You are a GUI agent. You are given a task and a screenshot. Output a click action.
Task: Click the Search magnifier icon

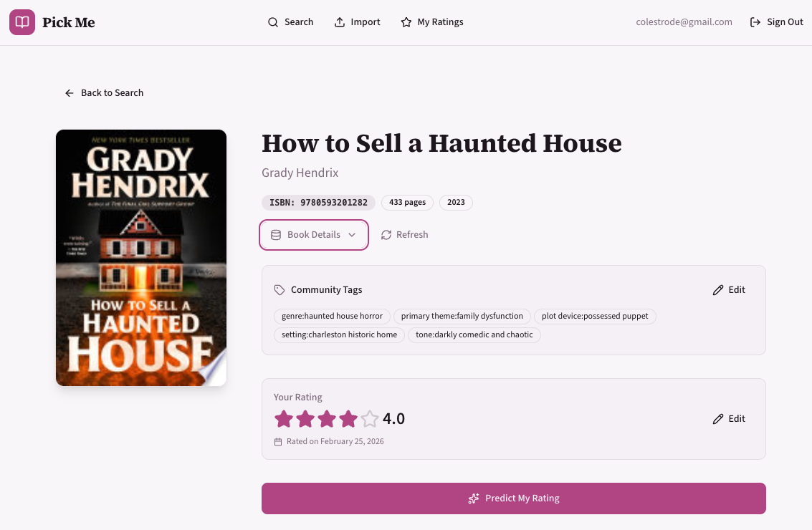tap(273, 22)
